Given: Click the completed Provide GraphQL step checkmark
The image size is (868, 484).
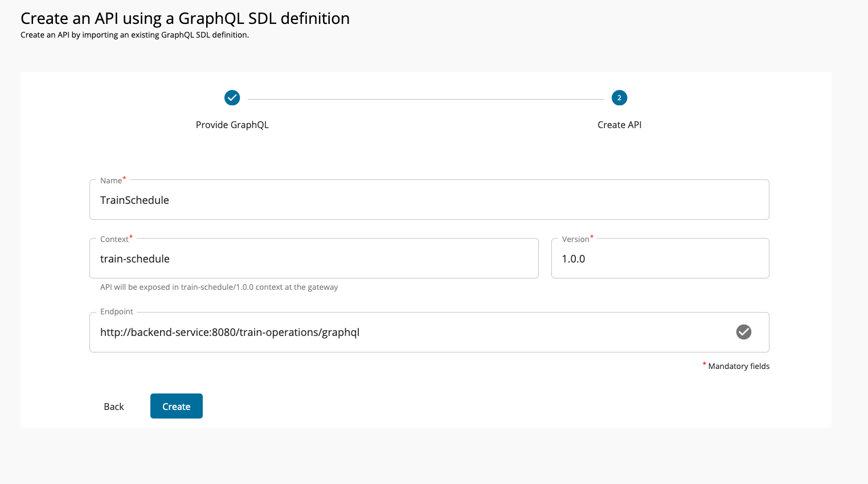Looking at the screenshot, I should [x=232, y=97].
